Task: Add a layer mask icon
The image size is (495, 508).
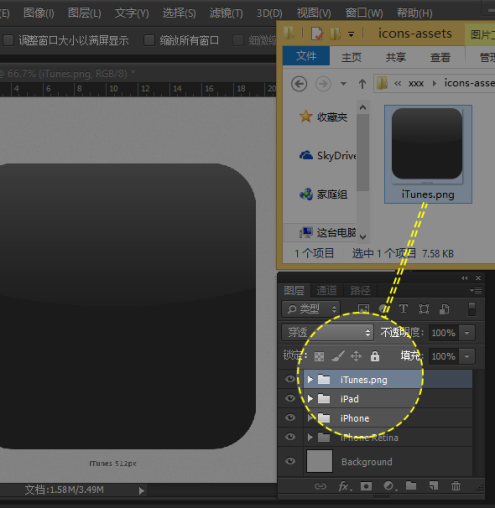Action: click(366, 486)
